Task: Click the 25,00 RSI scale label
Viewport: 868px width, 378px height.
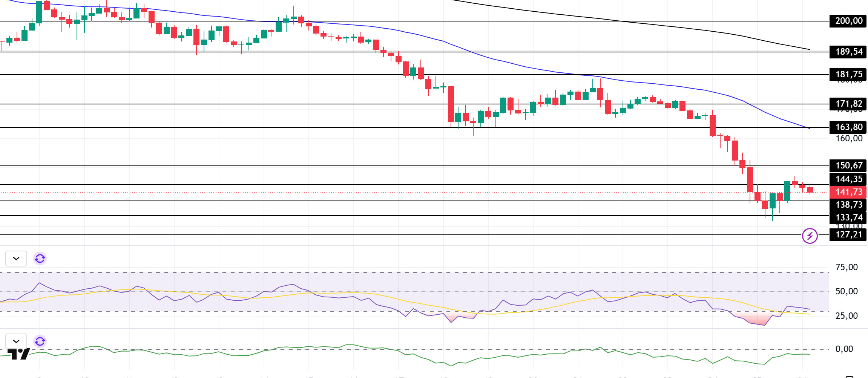Action: pyautogui.click(x=847, y=316)
